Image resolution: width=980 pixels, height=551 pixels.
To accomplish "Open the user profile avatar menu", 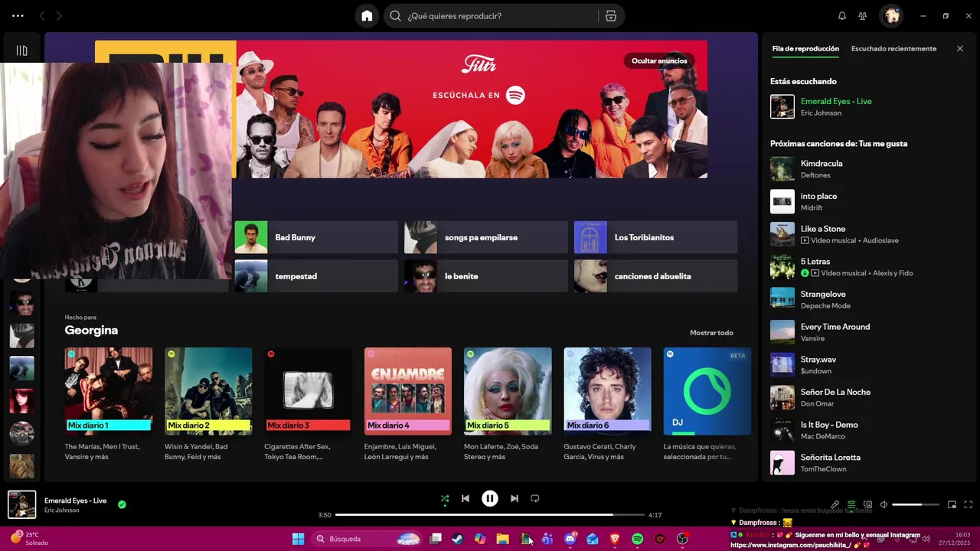I will tap(890, 15).
